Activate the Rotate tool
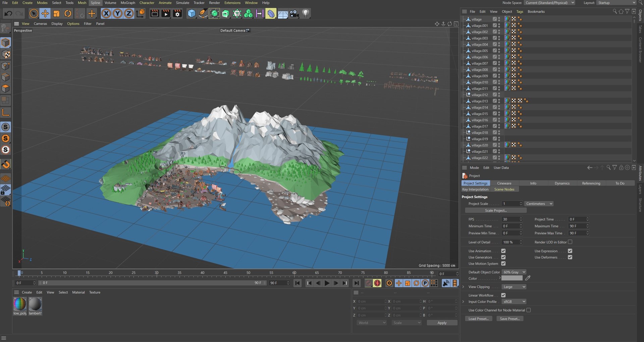The height and width of the screenshot is (342, 644). point(68,14)
